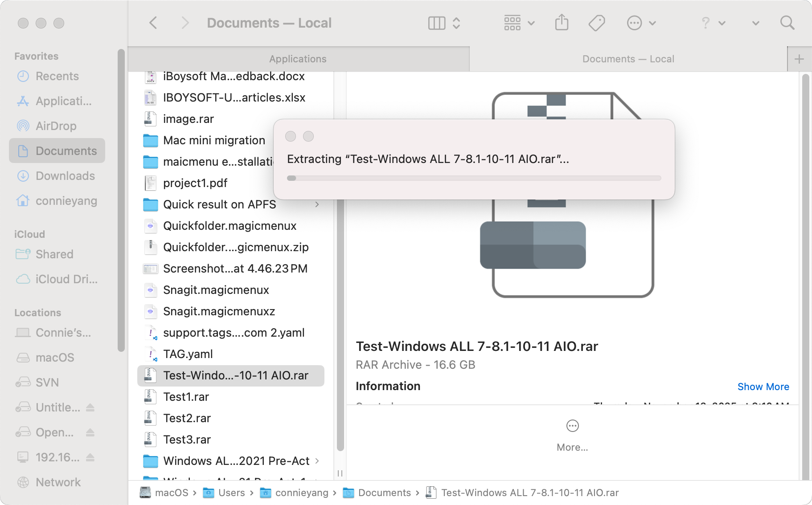Click Users in the path bar
812x505 pixels.
tap(231, 493)
